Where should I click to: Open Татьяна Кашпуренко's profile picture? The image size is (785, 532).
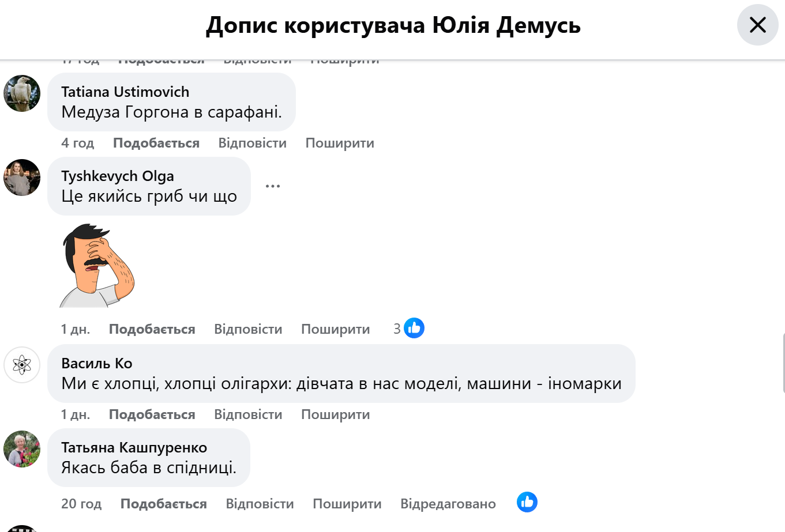22,449
